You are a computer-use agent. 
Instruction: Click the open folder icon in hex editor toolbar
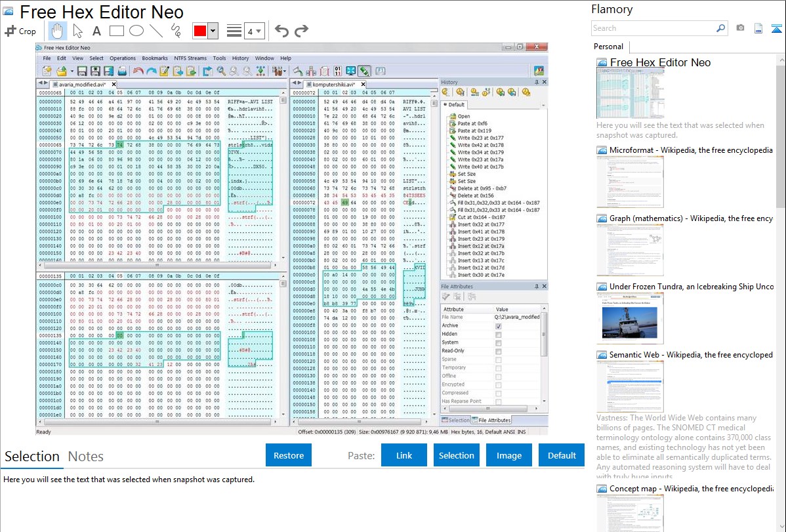(61, 72)
